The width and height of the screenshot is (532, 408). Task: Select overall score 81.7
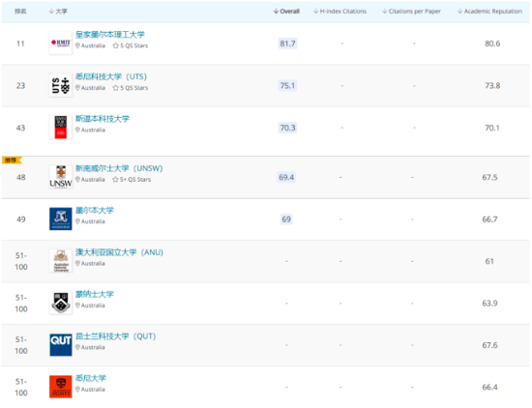point(287,44)
